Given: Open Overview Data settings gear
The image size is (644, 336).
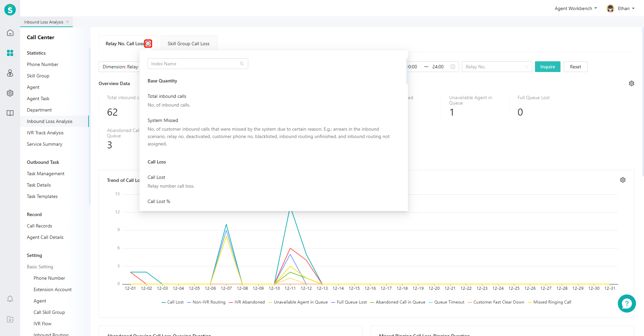Looking at the screenshot, I should (632, 83).
